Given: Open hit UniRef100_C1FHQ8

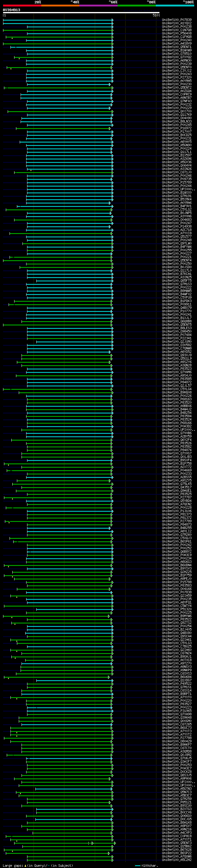Looking at the screenshot, I should [x=177, y=37].
